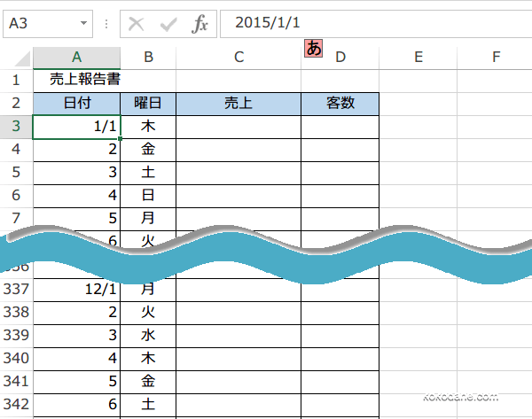
Task: Click date cell A7 showing 5
Action: point(76,219)
